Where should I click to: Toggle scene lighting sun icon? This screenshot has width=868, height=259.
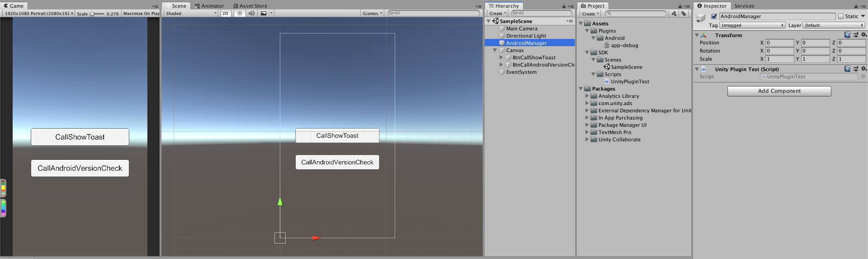tap(240, 13)
